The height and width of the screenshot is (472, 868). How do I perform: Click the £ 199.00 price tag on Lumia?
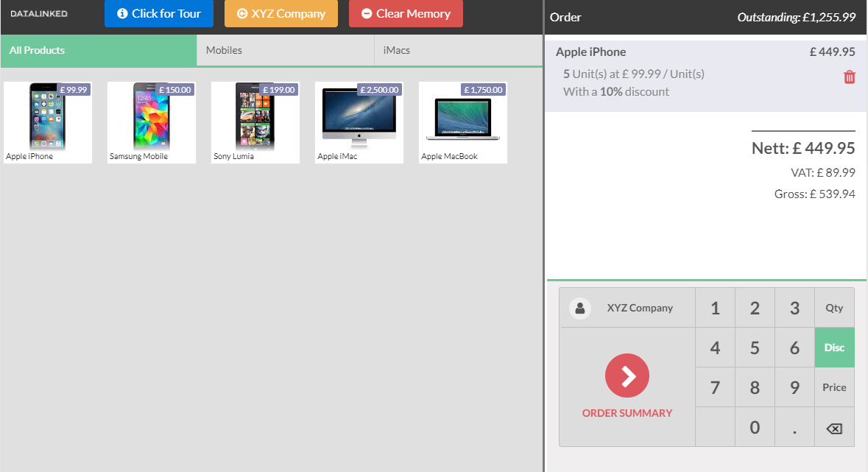tap(279, 90)
